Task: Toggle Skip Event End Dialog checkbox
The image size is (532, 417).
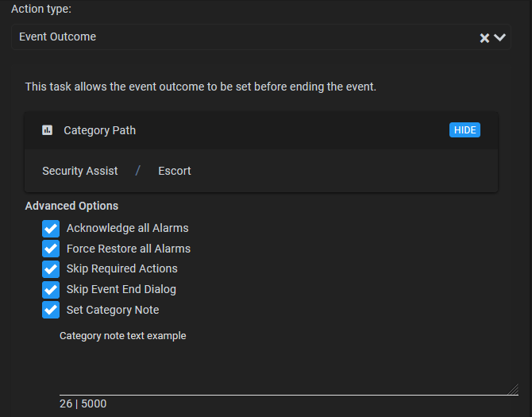Action: [x=51, y=289]
